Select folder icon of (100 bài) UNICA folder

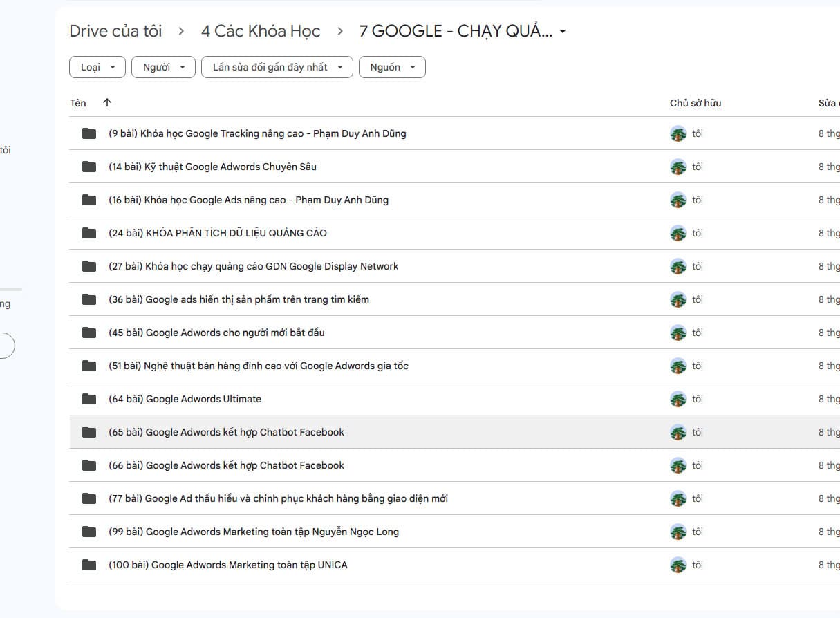(89, 565)
